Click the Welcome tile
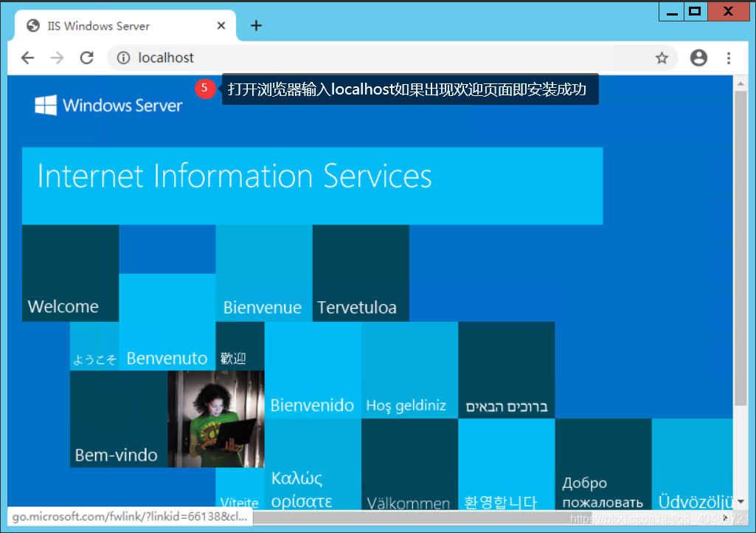The image size is (756, 533). 70,273
